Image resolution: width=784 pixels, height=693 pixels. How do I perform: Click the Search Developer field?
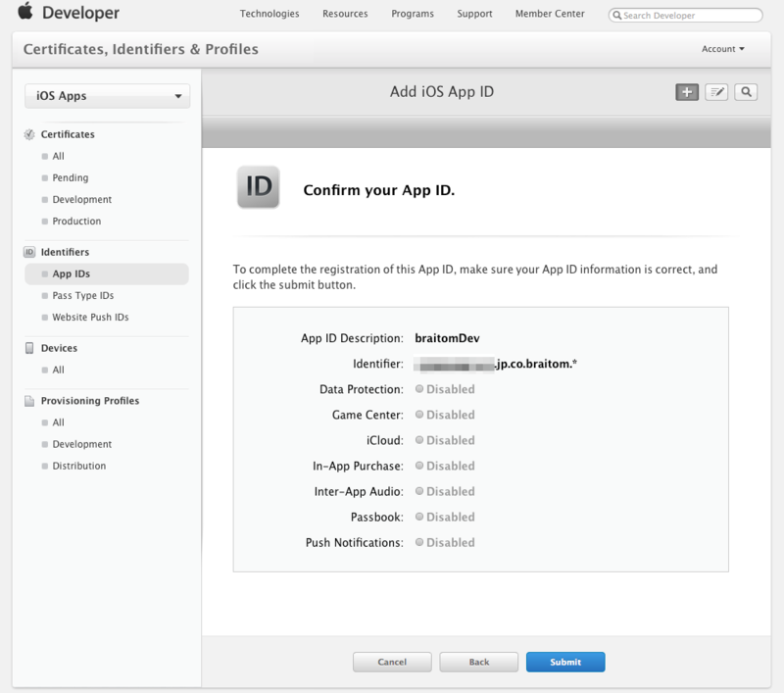(x=685, y=15)
